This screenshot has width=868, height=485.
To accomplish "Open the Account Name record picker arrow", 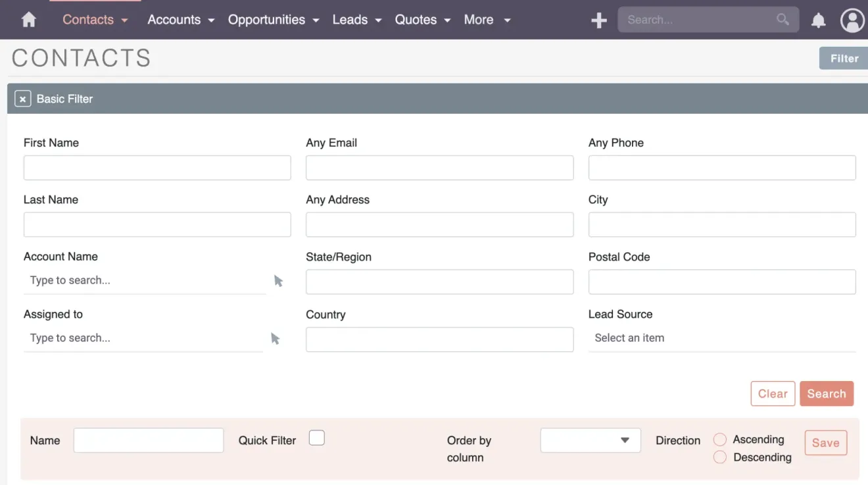I will 277,280.
